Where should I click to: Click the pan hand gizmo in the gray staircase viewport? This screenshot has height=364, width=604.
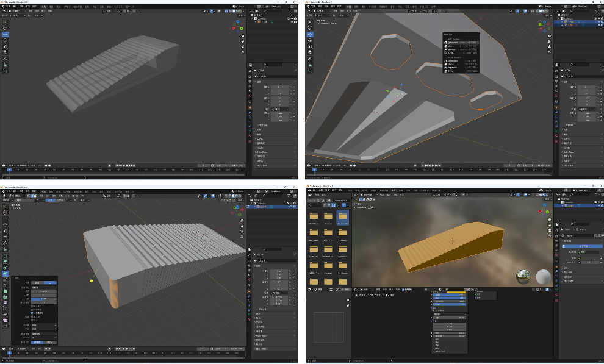pos(242,42)
